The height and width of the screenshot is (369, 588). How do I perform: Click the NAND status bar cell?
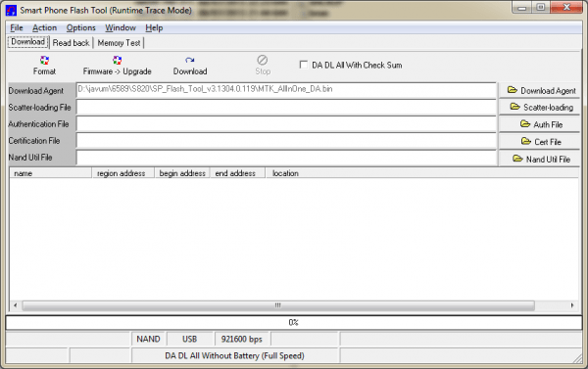point(149,339)
